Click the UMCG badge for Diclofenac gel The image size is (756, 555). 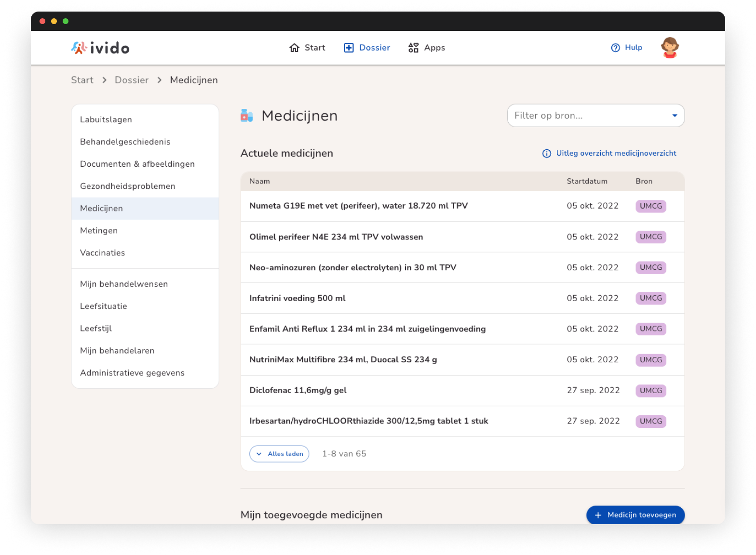point(651,391)
